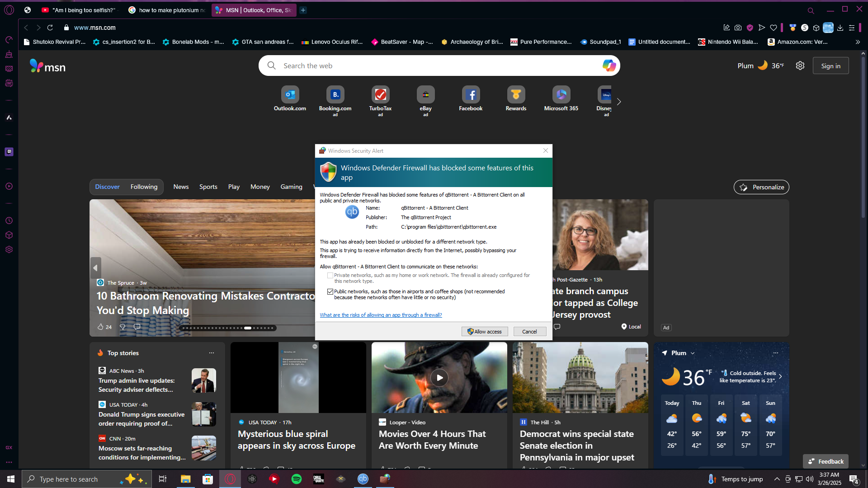Show hidden system tray icons
The image size is (868, 488).
tap(777, 479)
